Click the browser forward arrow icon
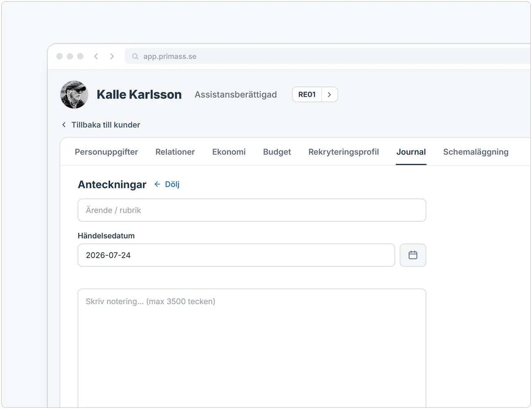 pyautogui.click(x=112, y=56)
